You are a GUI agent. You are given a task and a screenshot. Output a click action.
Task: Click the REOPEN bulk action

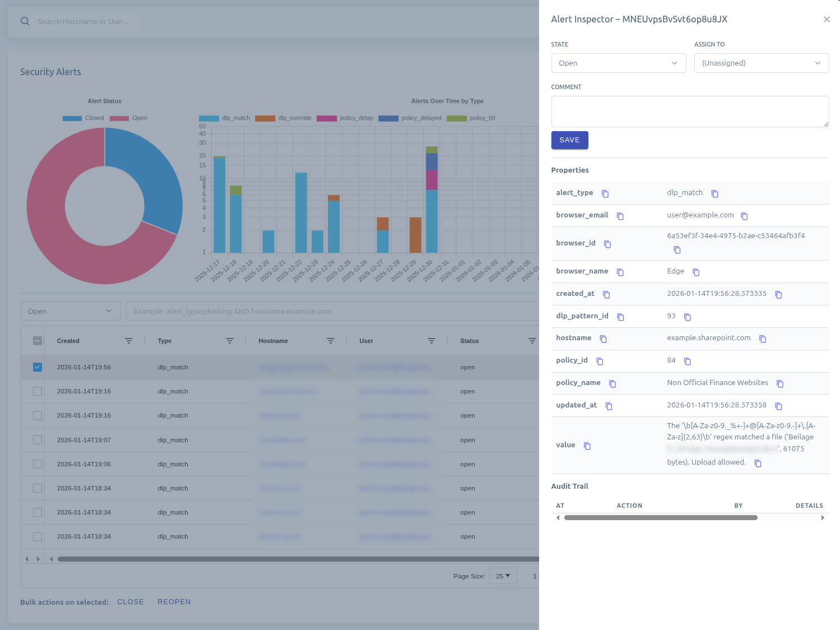[x=174, y=602]
